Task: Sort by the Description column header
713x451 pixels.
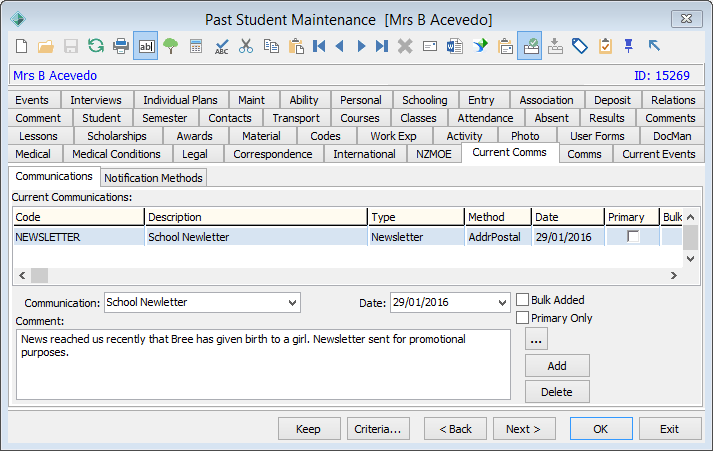Action: (x=256, y=217)
